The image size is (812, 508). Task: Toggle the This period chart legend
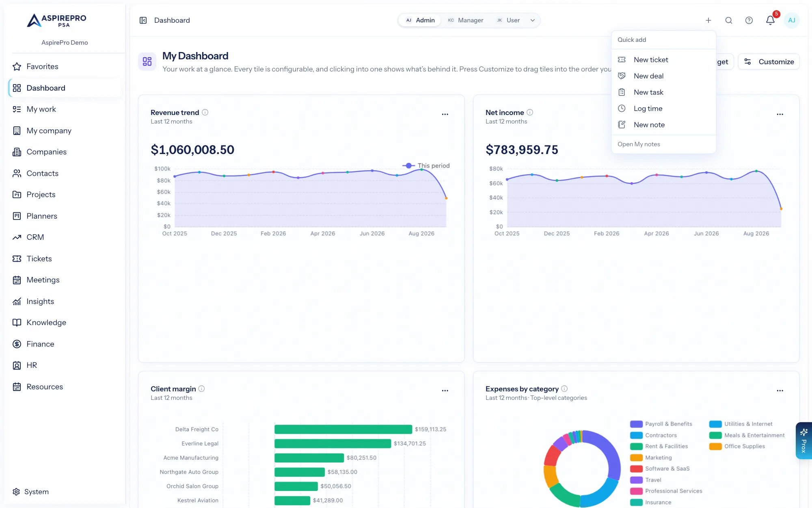tap(426, 166)
